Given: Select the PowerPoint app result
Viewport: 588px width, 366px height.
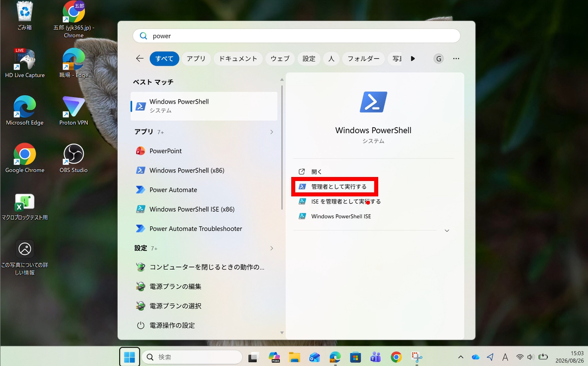Looking at the screenshot, I should pyautogui.click(x=204, y=151).
